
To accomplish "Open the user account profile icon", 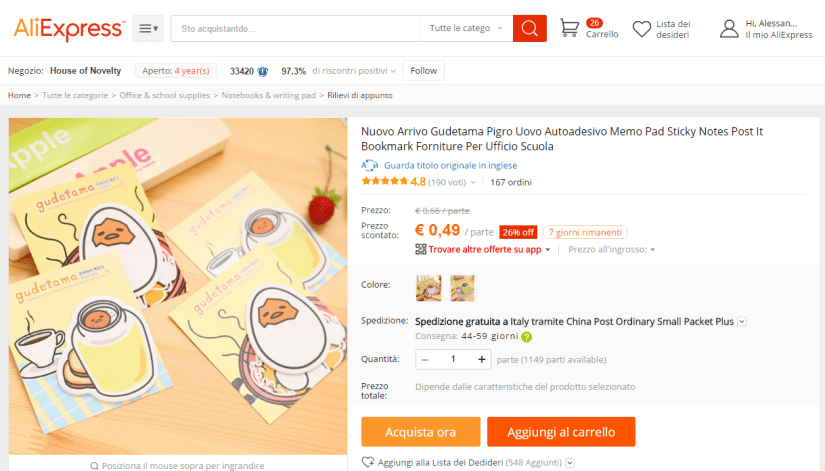I will point(729,29).
